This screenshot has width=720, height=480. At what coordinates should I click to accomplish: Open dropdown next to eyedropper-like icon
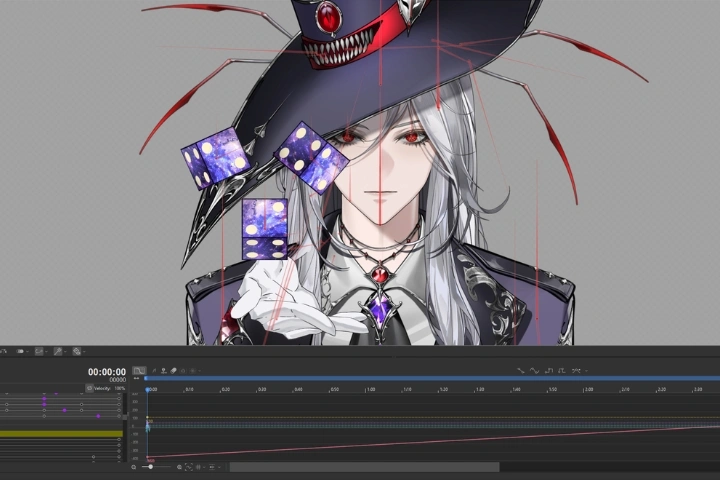[x=66, y=352]
